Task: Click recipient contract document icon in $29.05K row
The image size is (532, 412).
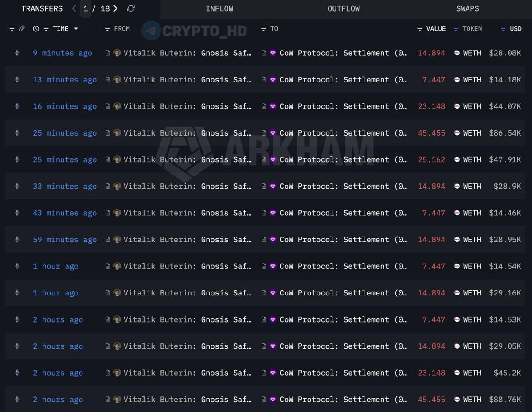Action: [x=264, y=346]
